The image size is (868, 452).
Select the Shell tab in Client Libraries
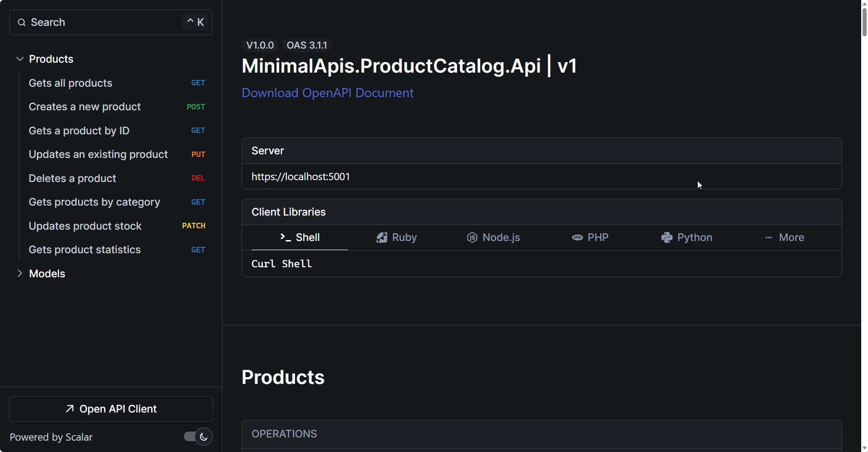pos(299,237)
